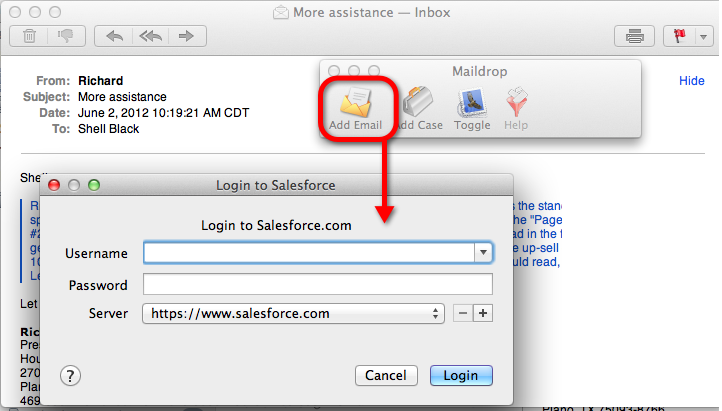Reply all using the double arrow icon

(x=151, y=36)
